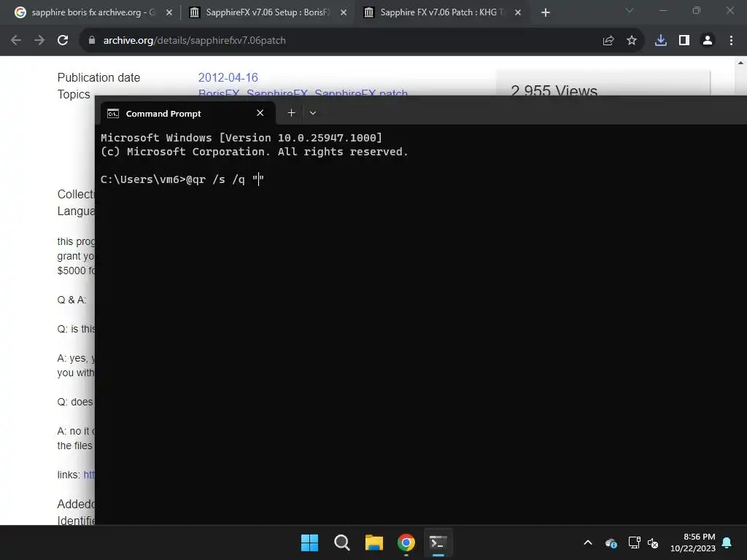Show hidden tray icons
Screen dimensions: 747x560
pyautogui.click(x=588, y=542)
